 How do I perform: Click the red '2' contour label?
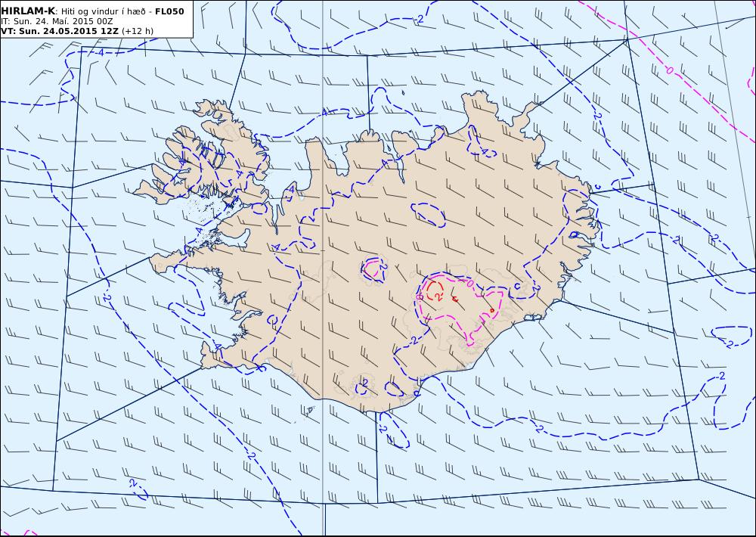point(438,296)
